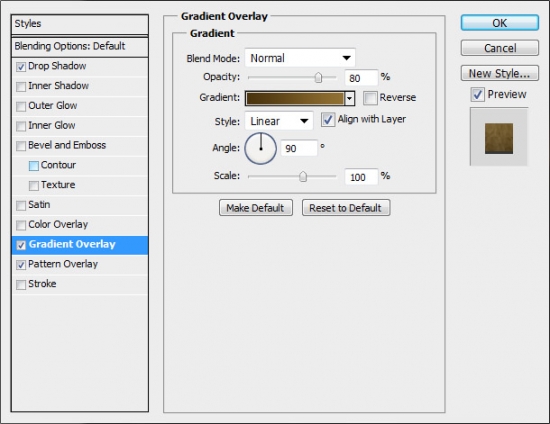The height and width of the screenshot is (424, 550).
Task: Enable the Satin checkbox
Action: coord(21,205)
